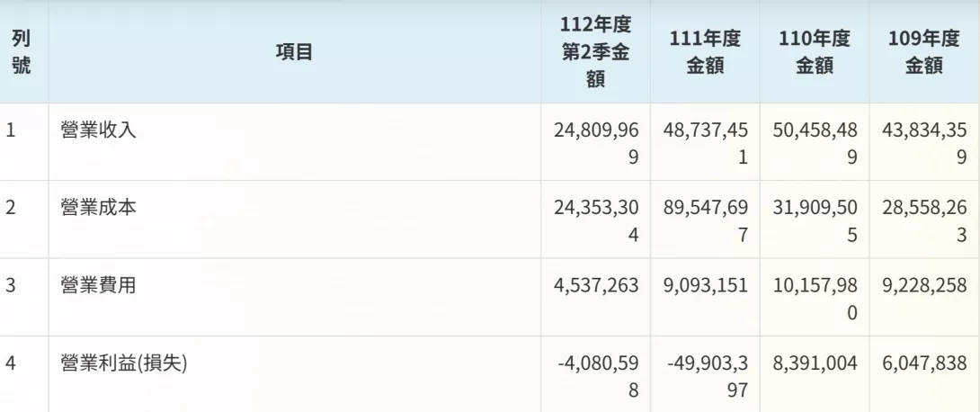Click the 109年度金額 column header
The height and width of the screenshot is (412, 980).
click(924, 52)
